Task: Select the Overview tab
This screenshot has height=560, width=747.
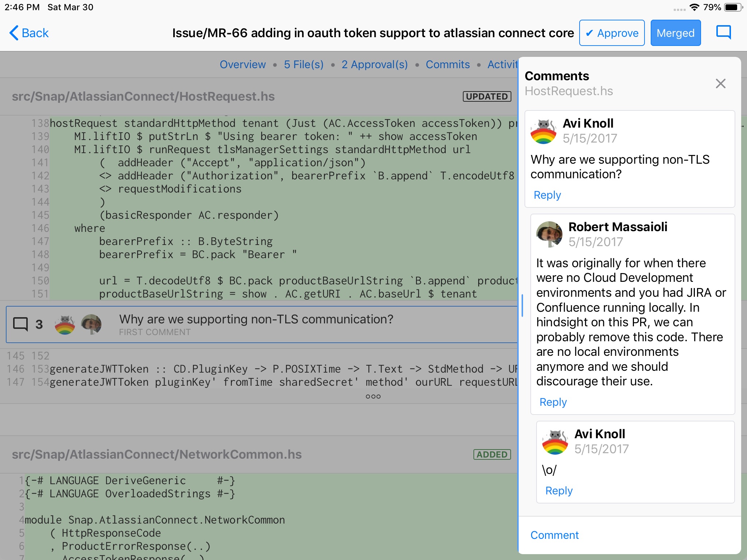Action: coord(243,63)
